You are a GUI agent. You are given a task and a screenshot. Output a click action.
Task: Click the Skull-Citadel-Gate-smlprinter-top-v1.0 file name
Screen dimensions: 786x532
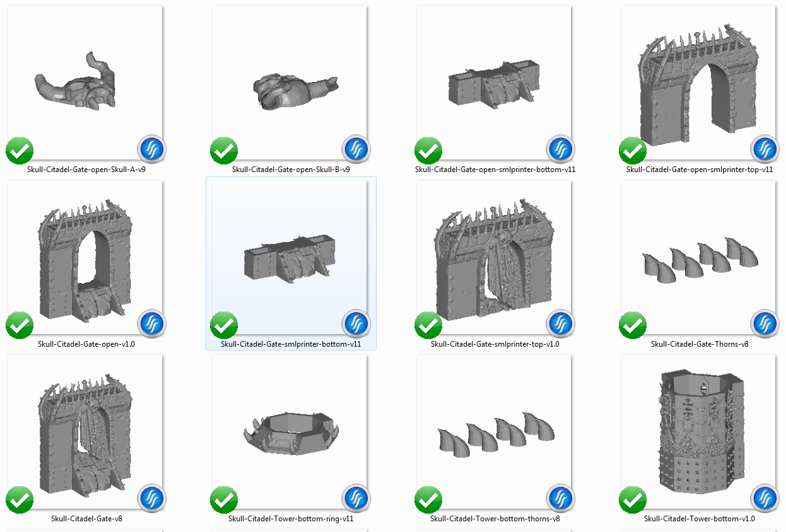point(494,344)
